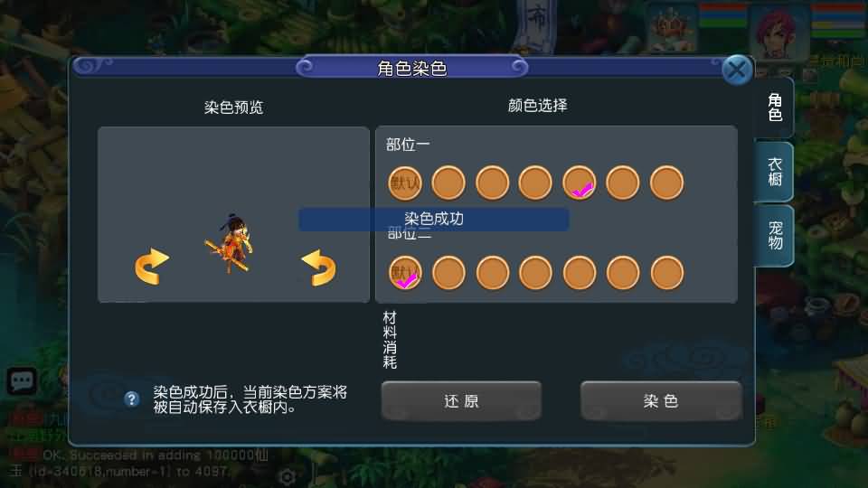
Task: Rotate character preview left arrow
Action: click(152, 266)
